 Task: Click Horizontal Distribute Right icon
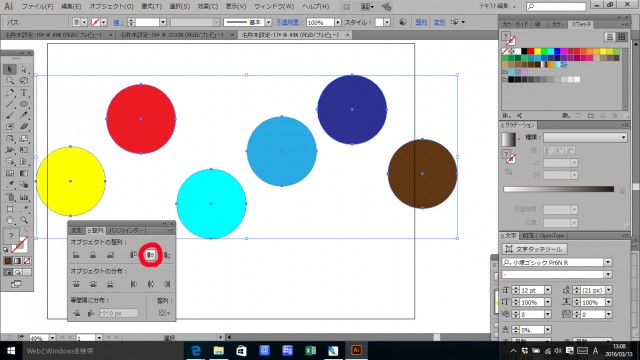(x=167, y=284)
